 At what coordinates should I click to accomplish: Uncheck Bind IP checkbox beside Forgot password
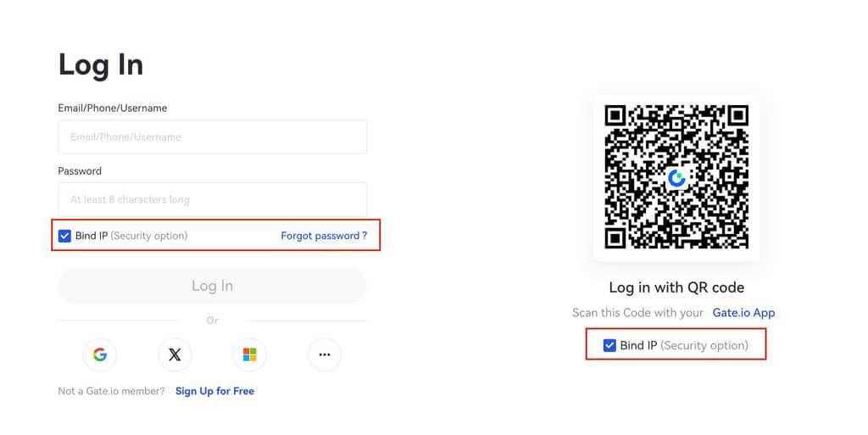tap(65, 236)
